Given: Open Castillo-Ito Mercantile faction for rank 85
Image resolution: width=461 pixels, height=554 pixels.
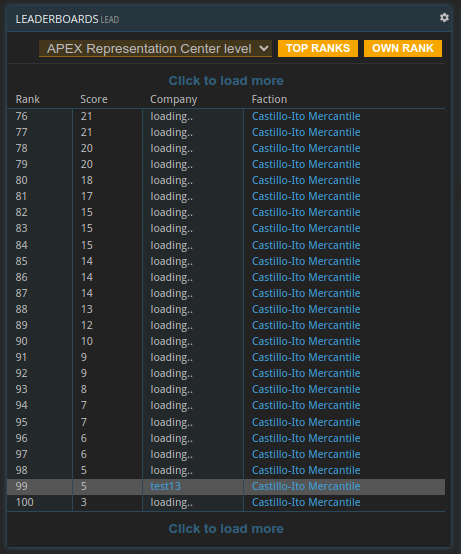Looking at the screenshot, I should 306,261.
